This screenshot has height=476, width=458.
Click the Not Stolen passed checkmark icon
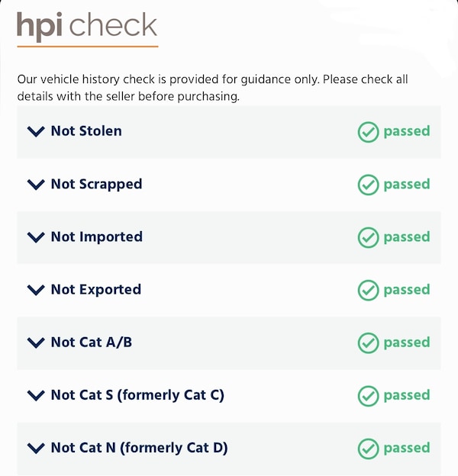coord(369,132)
